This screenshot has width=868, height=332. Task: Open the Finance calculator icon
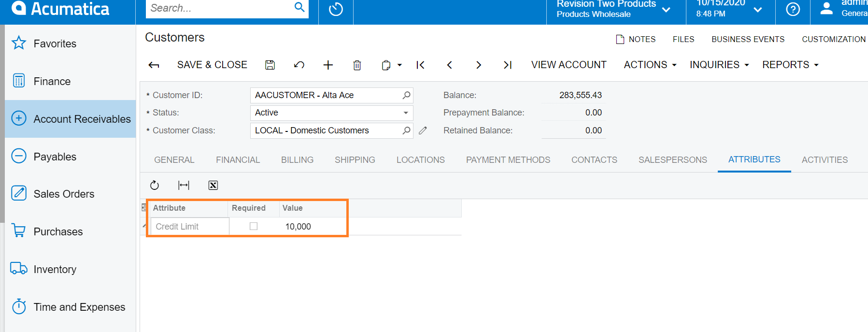[19, 81]
